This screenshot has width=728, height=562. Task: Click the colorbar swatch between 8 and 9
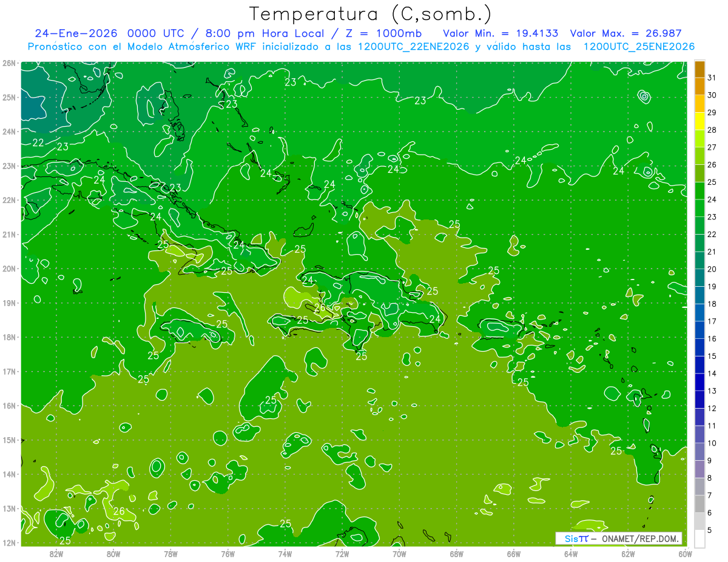pyautogui.click(x=699, y=469)
